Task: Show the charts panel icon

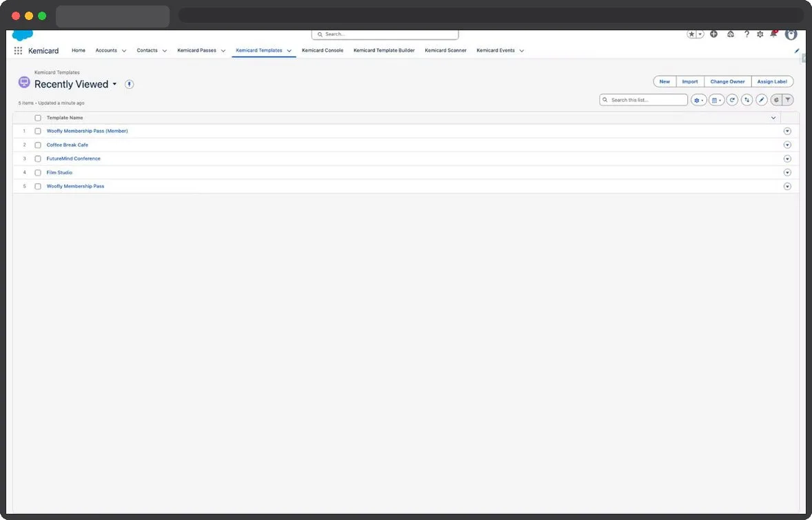Action: tap(775, 101)
